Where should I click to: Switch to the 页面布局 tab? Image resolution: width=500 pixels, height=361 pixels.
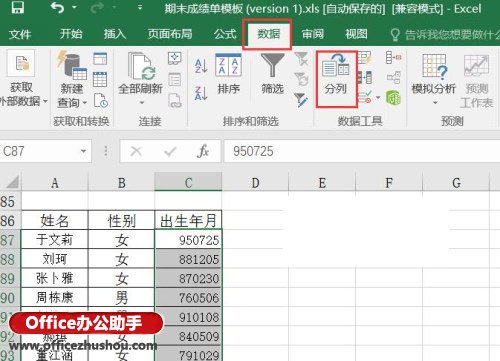(x=170, y=34)
